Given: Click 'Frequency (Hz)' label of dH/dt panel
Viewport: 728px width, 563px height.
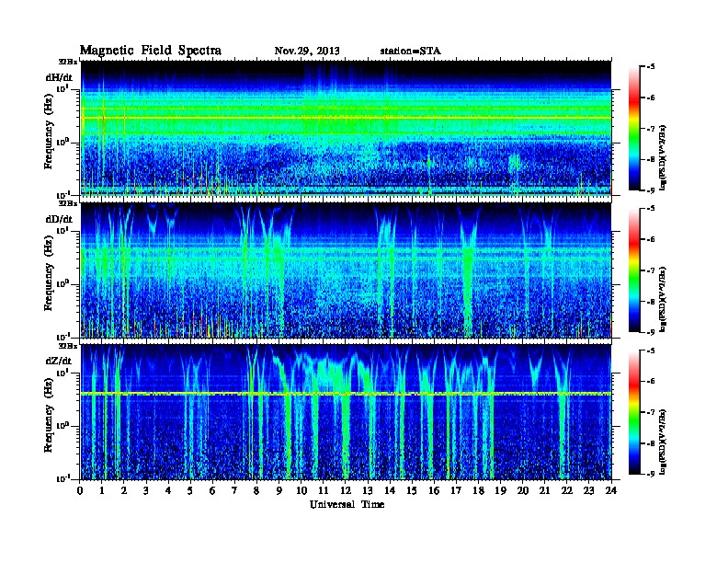Looking at the screenshot, I should [49, 133].
